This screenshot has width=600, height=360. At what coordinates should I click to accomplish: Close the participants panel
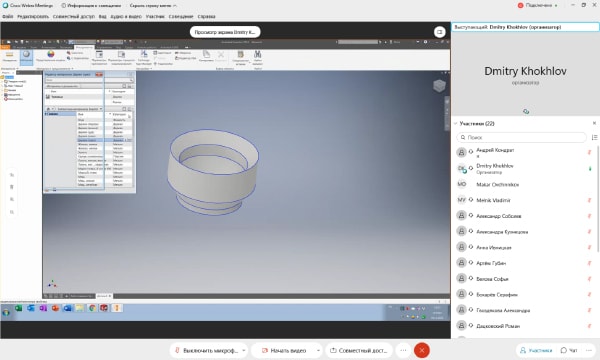point(594,123)
